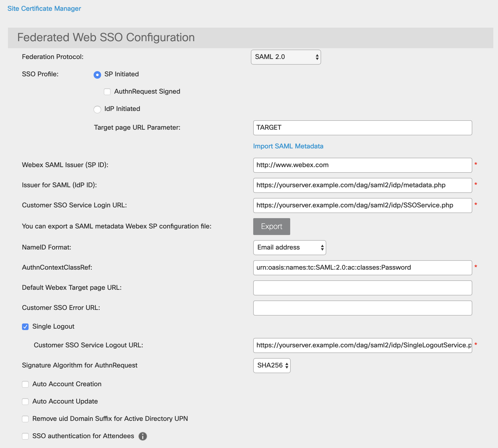Open the Signature Algorithm for AuthnRequest dropdown
Viewport: 498px width, 448px height.
tap(272, 366)
